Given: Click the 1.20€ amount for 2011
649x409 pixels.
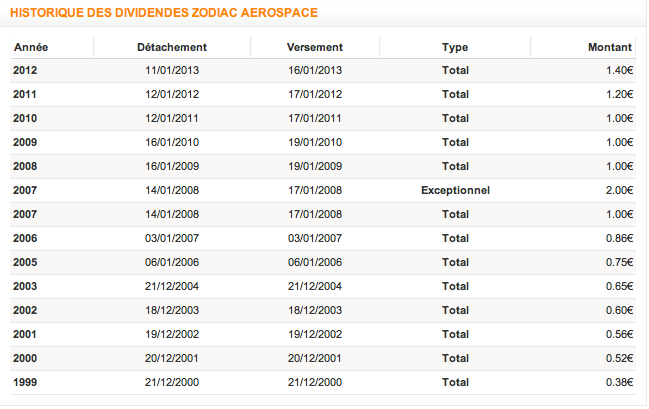Looking at the screenshot, I should [619, 94].
